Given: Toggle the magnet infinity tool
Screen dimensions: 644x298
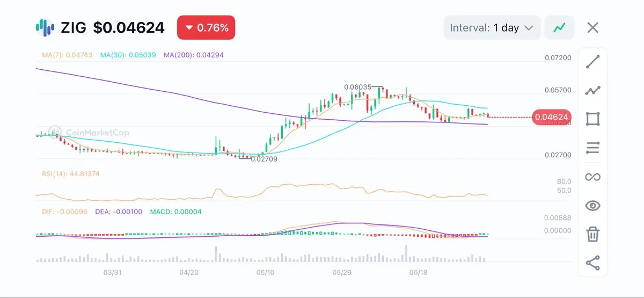Looking at the screenshot, I should pyautogui.click(x=592, y=177).
